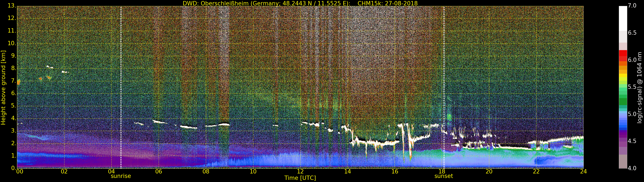The height and width of the screenshot is (182, 644).
Task: Click the '9.' height axis tick label
Action: click(14, 56)
